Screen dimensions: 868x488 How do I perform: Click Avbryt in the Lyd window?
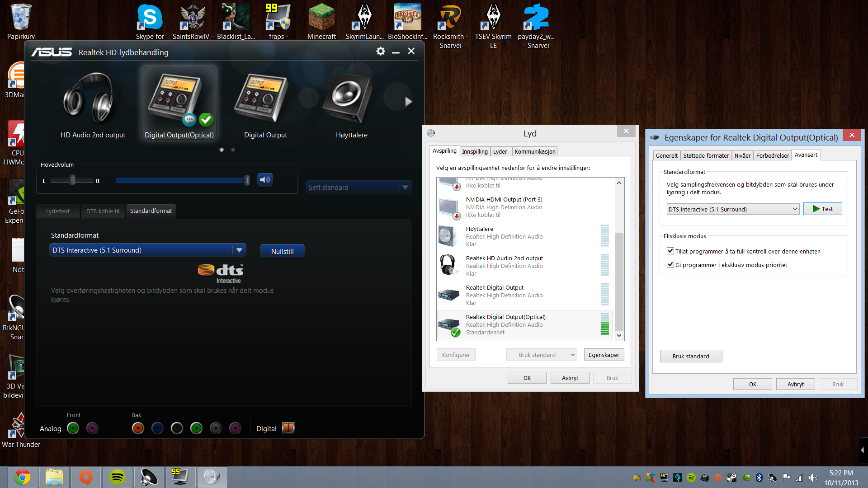(x=570, y=378)
